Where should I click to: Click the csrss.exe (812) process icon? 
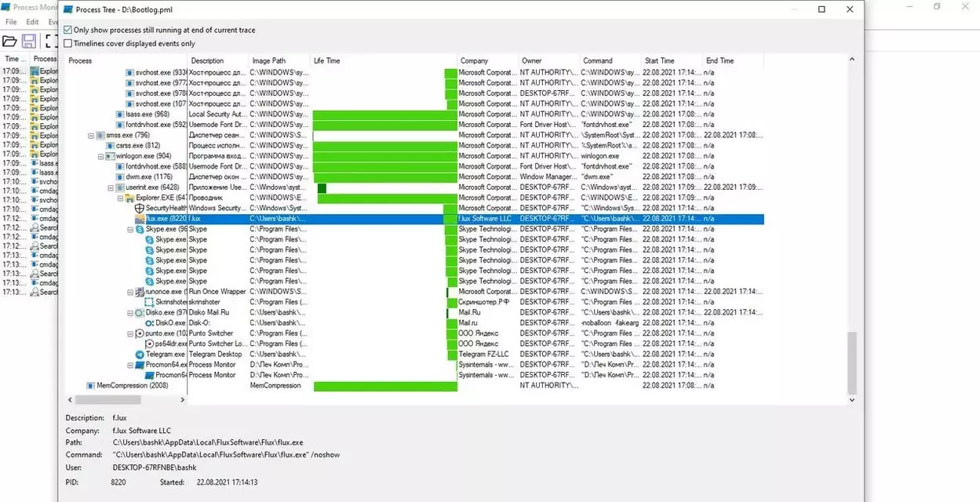coord(110,146)
